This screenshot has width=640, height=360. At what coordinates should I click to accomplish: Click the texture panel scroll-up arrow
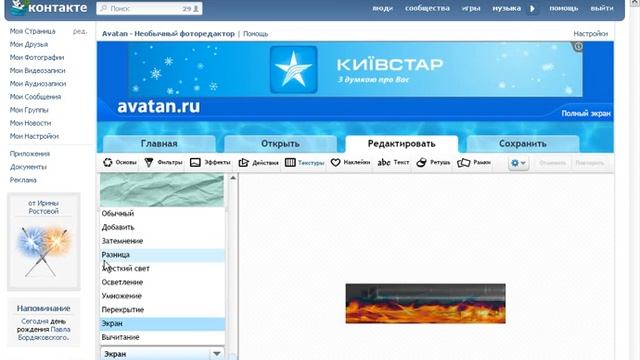point(233,178)
